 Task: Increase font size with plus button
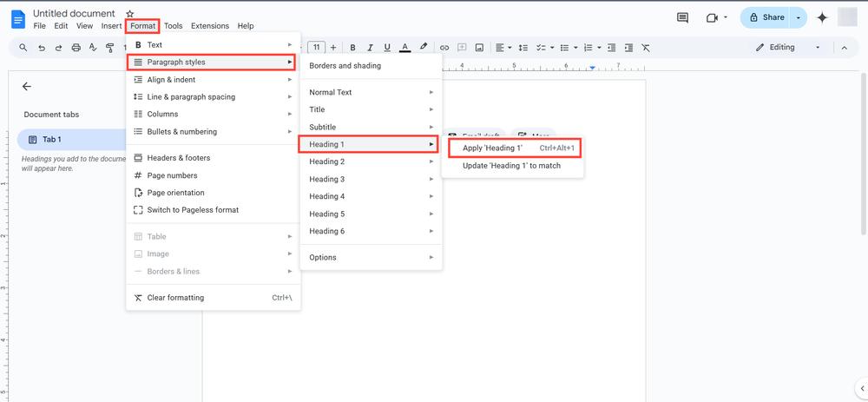pyautogui.click(x=333, y=48)
